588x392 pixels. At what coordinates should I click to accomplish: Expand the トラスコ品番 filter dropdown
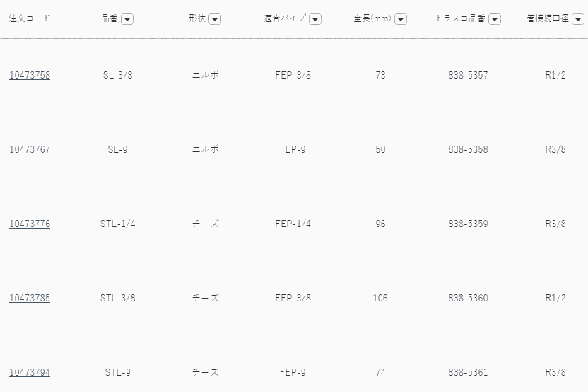pyautogui.click(x=495, y=20)
